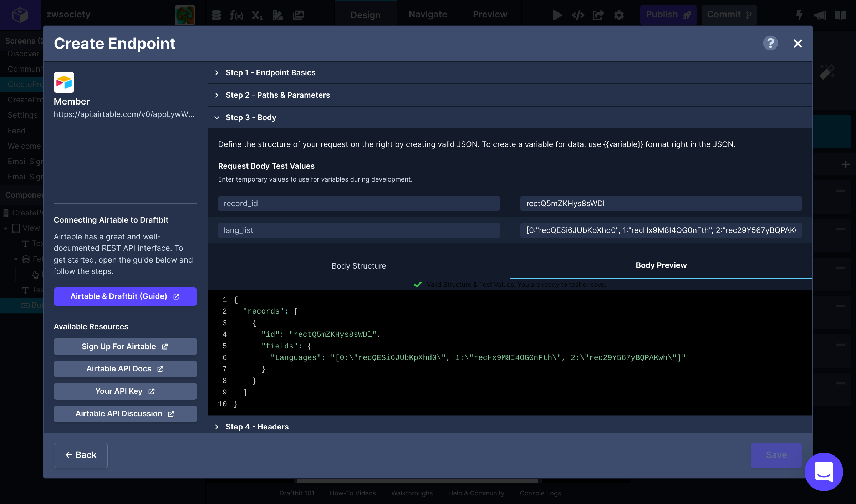Screen dimensions: 856x504
Task: Open Help & Community link
Action: click(476, 493)
